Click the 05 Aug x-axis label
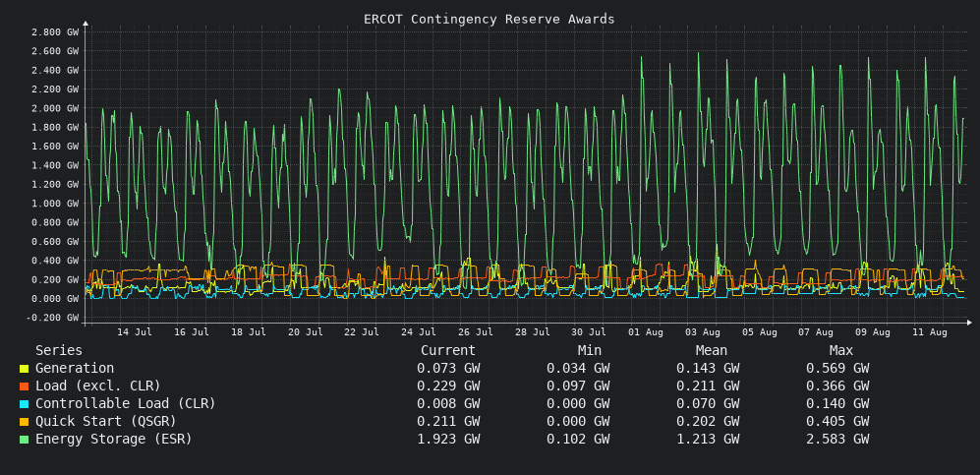The width and height of the screenshot is (980, 475). tap(760, 332)
